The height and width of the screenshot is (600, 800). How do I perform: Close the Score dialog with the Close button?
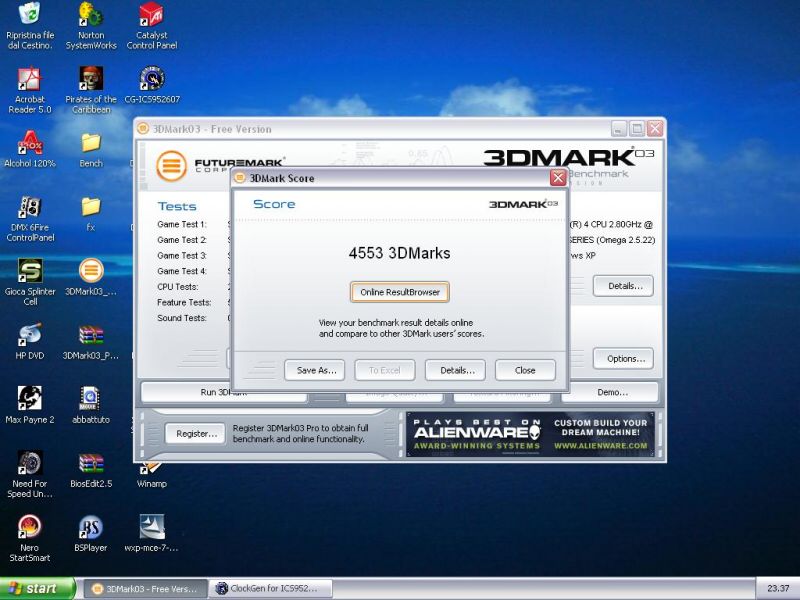(525, 370)
